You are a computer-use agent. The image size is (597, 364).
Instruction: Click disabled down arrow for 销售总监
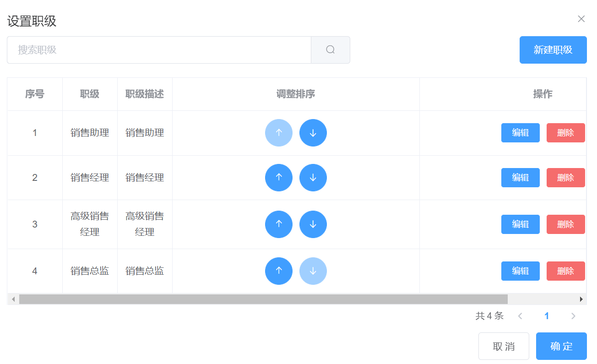click(313, 271)
